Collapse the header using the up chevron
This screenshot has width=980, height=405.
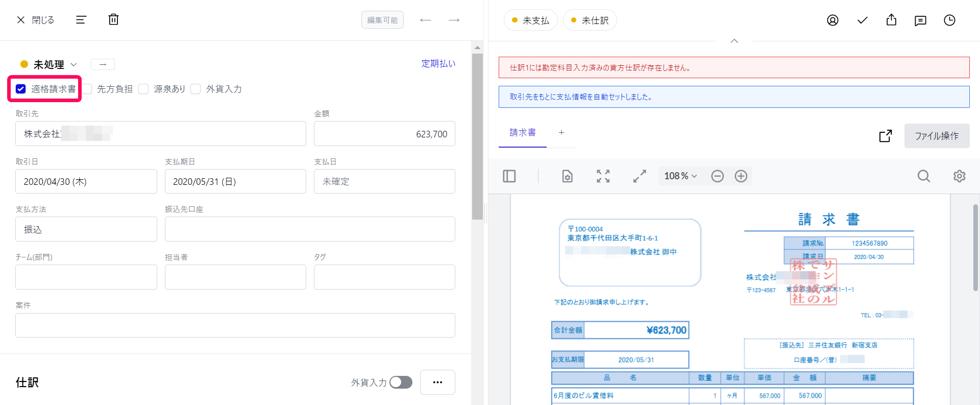(x=734, y=41)
